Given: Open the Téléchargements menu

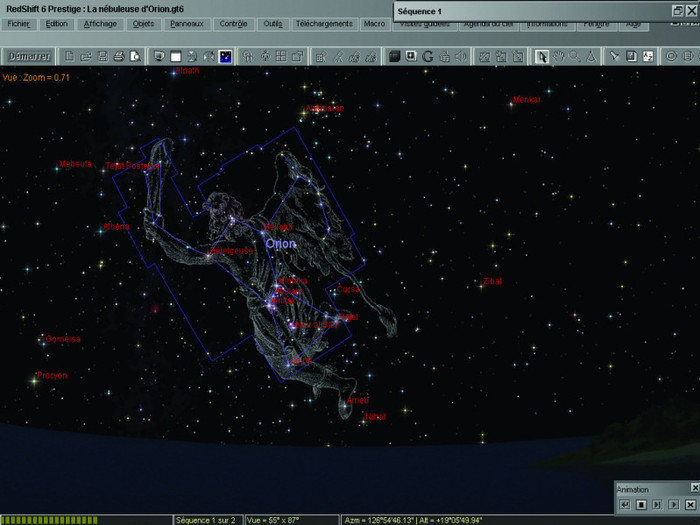Looking at the screenshot, I should pyautogui.click(x=324, y=24).
